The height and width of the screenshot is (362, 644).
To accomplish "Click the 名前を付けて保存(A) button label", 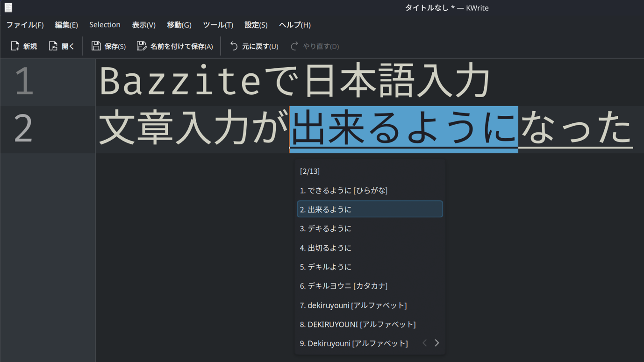I will coord(181,46).
